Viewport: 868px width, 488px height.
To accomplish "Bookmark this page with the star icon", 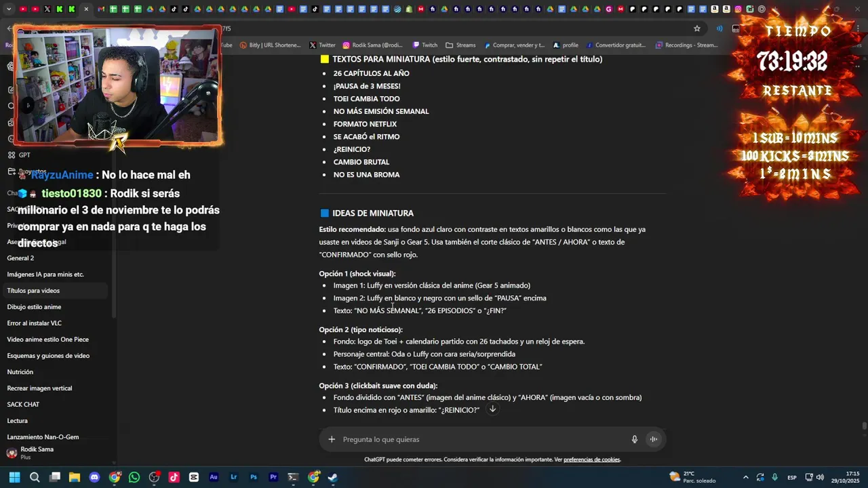I will tap(696, 28).
